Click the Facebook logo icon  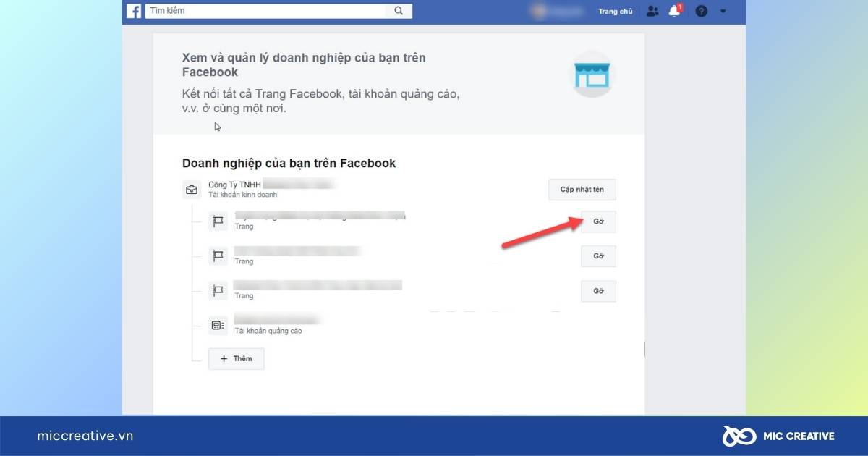[134, 11]
